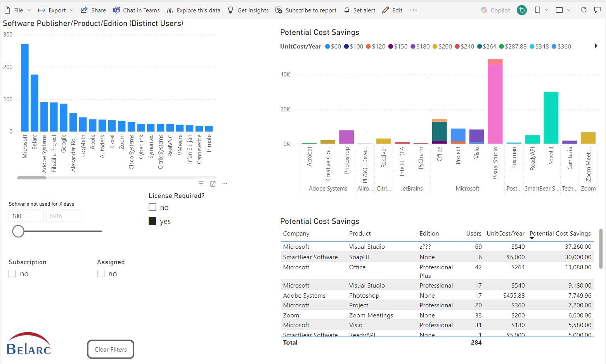Uncheck the License Required 'yes' checkbox
Screen dimensions: 606x364
pyautogui.click(x=152, y=221)
